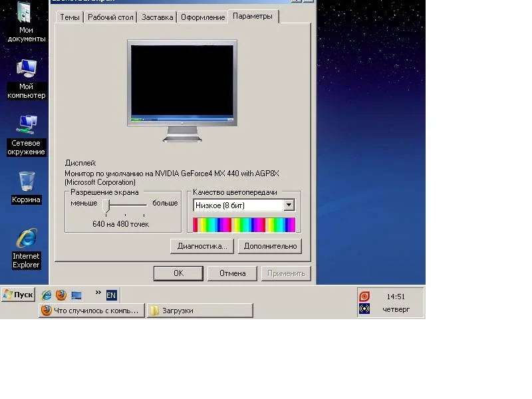Click the Диагностика button
This screenshot has height=399, width=532.
[202, 246]
